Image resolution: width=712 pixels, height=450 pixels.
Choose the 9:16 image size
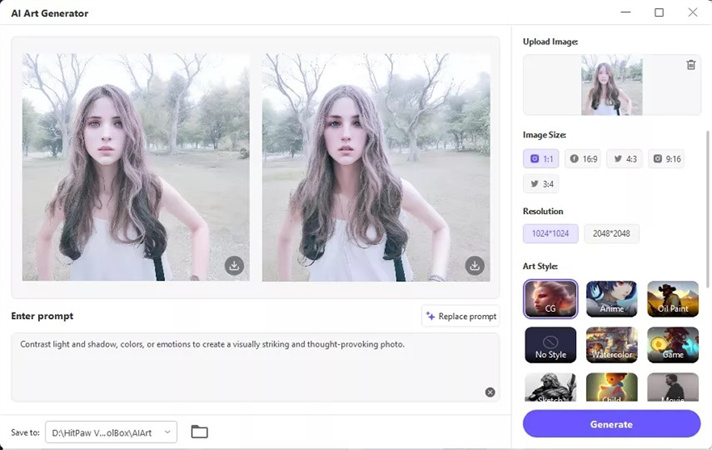click(x=667, y=159)
